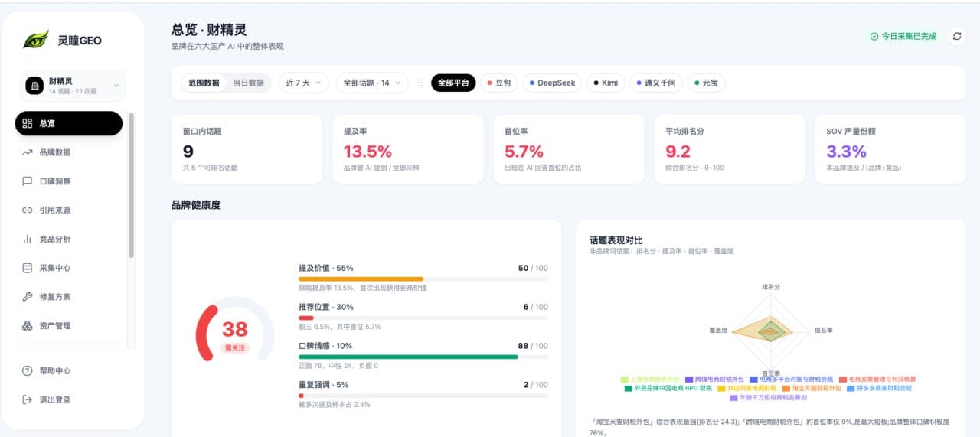Open 口碑洞察 menu item
The height and width of the screenshot is (437, 980).
69,181
